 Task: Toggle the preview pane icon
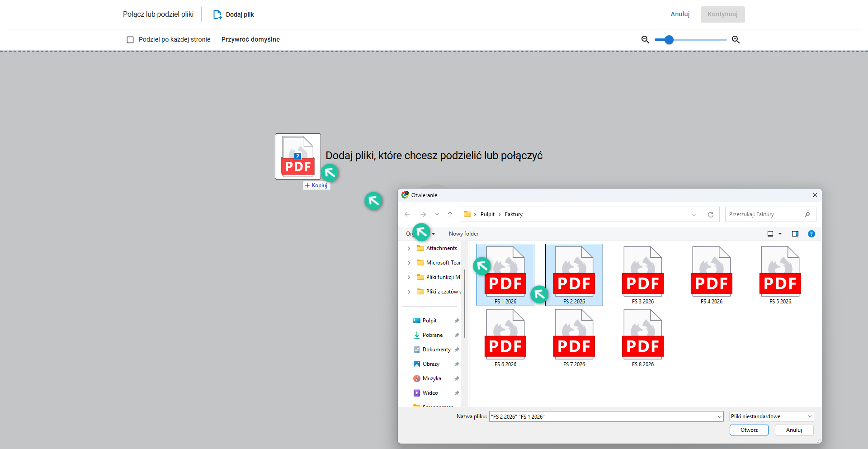[795, 234]
